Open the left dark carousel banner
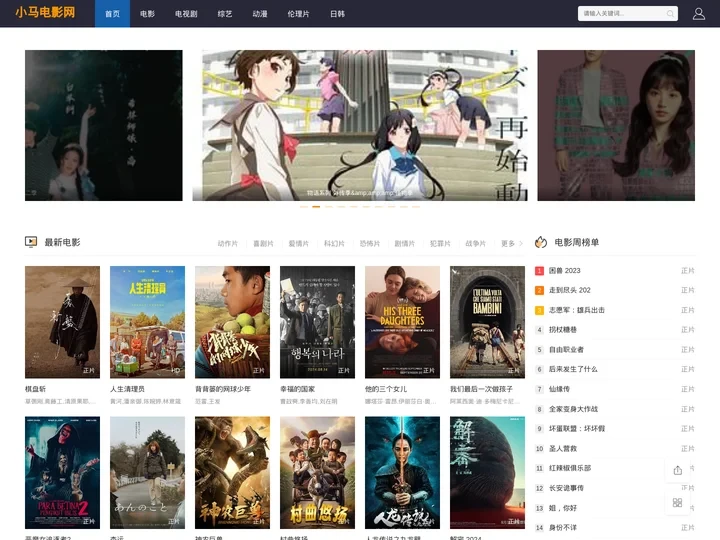The height and width of the screenshot is (540, 720). [104, 125]
